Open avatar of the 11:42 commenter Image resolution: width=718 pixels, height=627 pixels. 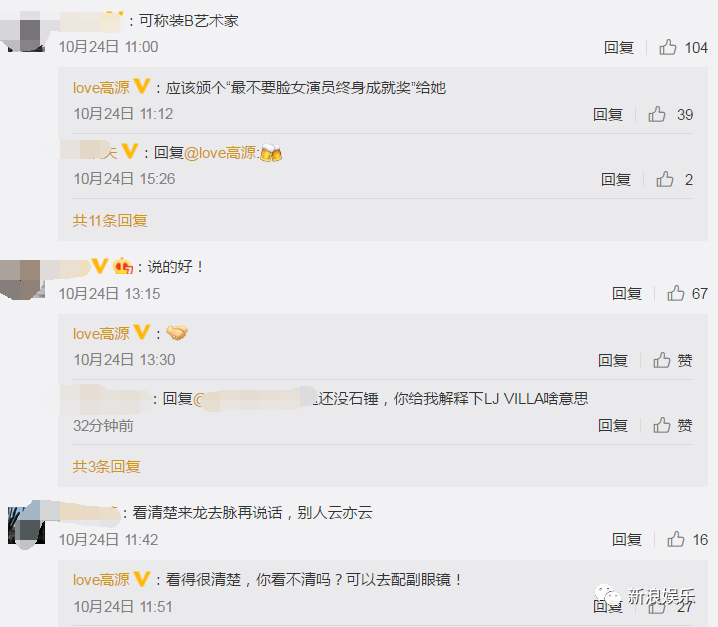click(x=26, y=525)
